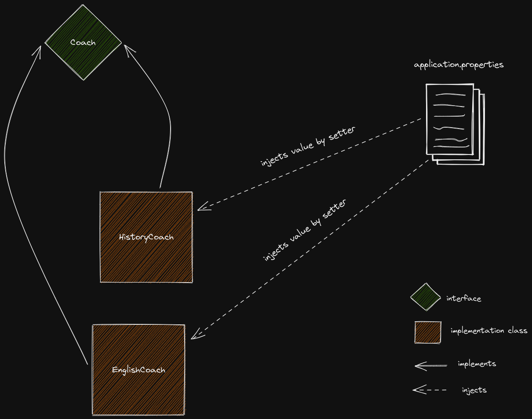
Task: Select the EnglishCoach implementation class box
Action: [x=138, y=370]
